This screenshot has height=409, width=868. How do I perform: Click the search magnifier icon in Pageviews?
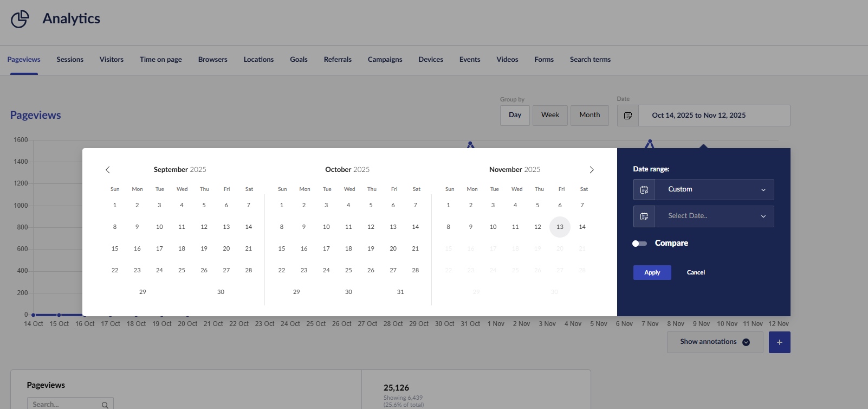pyautogui.click(x=105, y=405)
